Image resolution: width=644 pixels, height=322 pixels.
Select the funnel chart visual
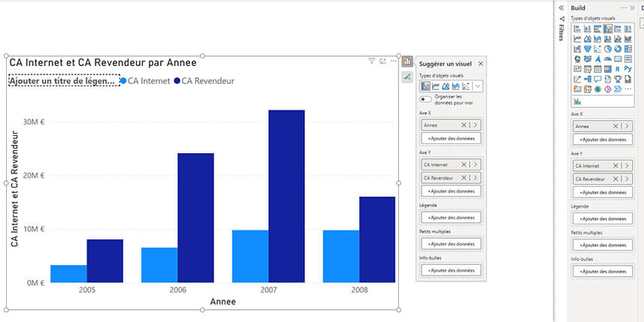tap(588, 49)
